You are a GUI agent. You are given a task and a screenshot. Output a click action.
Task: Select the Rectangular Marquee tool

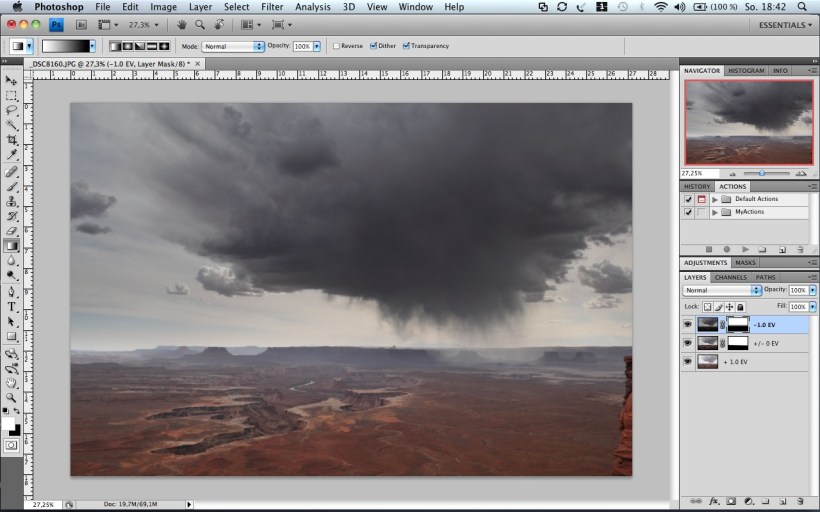pyautogui.click(x=11, y=96)
